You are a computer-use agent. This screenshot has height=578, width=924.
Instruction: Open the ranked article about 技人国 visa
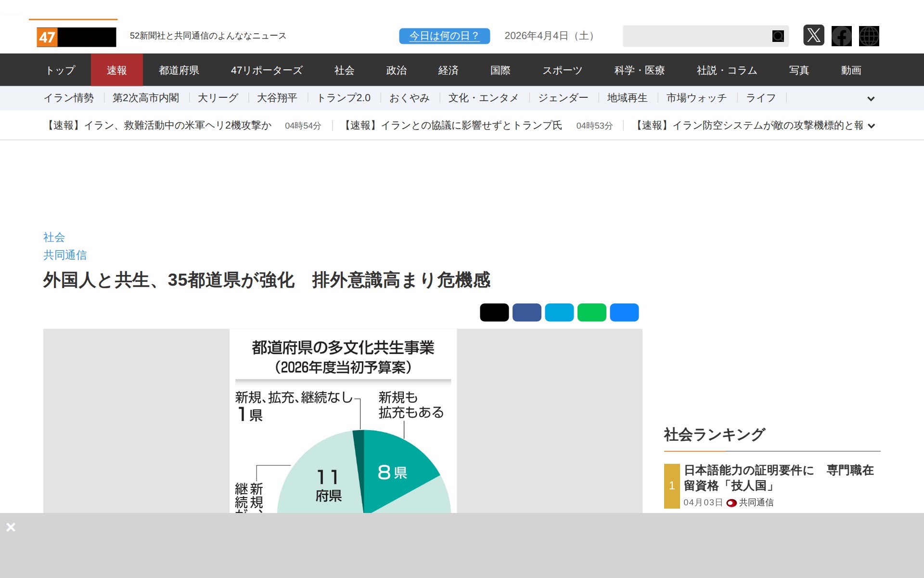(779, 478)
